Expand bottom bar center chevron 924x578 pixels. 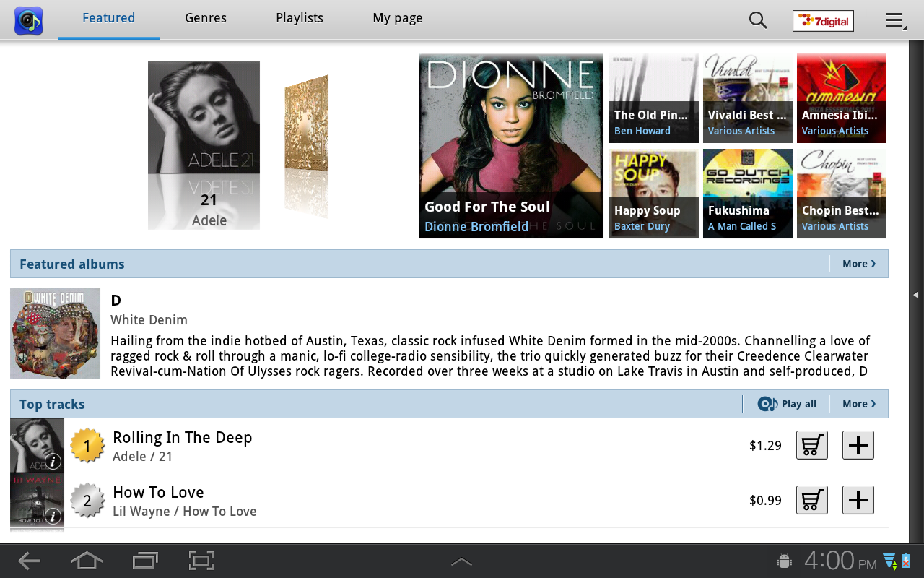pos(461,561)
